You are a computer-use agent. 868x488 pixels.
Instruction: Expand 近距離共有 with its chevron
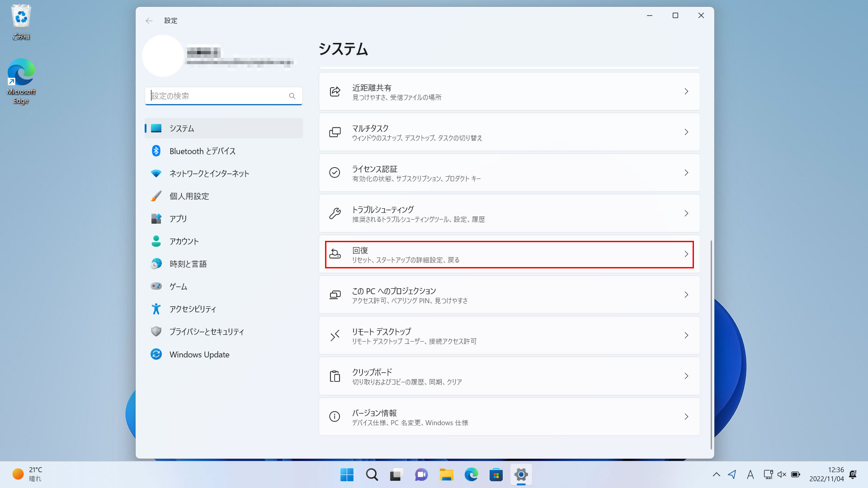(686, 91)
